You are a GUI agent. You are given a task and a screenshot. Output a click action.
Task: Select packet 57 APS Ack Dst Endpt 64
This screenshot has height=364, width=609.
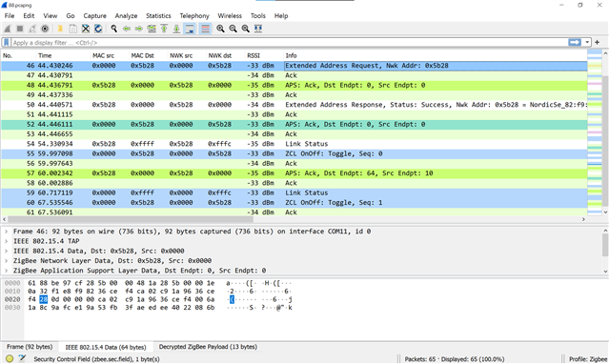click(294, 173)
